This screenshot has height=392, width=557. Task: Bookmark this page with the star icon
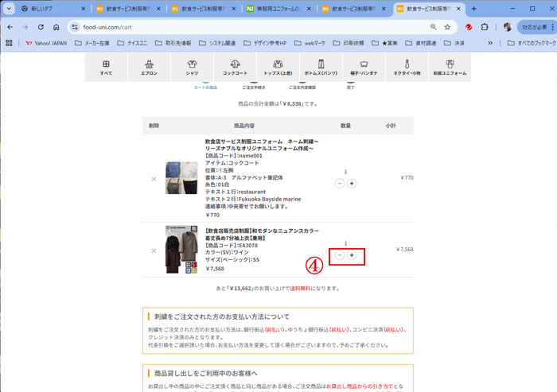point(447,27)
